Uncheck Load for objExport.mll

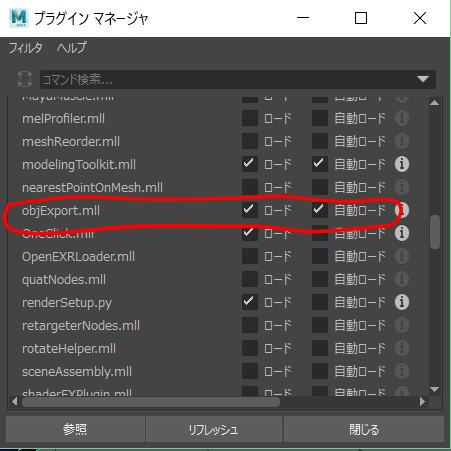pyautogui.click(x=250, y=210)
